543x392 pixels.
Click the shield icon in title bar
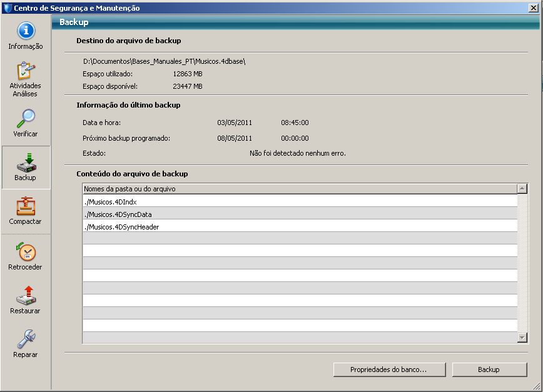(x=7, y=8)
